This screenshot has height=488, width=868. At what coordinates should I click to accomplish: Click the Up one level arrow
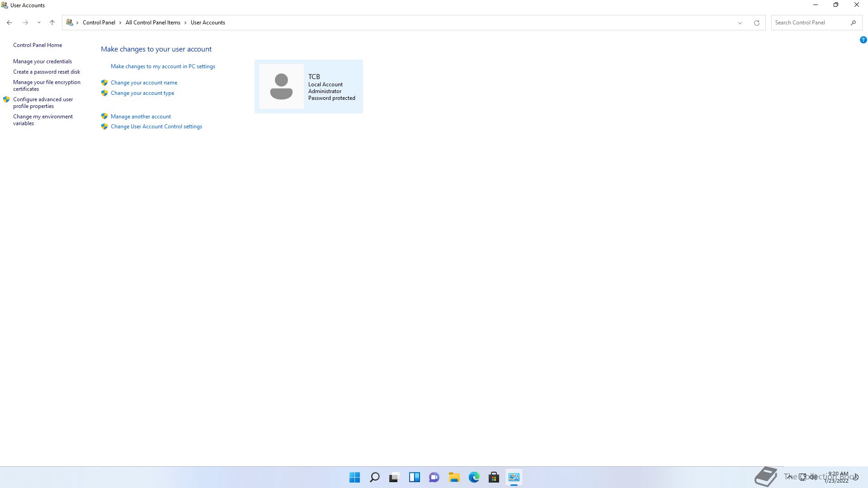(52, 23)
